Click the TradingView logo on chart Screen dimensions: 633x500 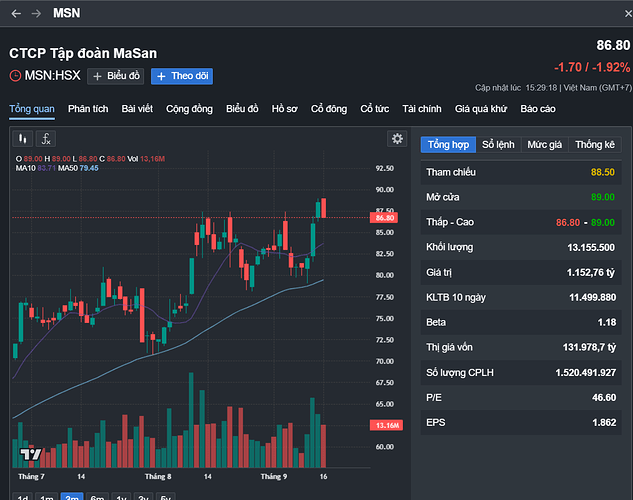pos(31,453)
